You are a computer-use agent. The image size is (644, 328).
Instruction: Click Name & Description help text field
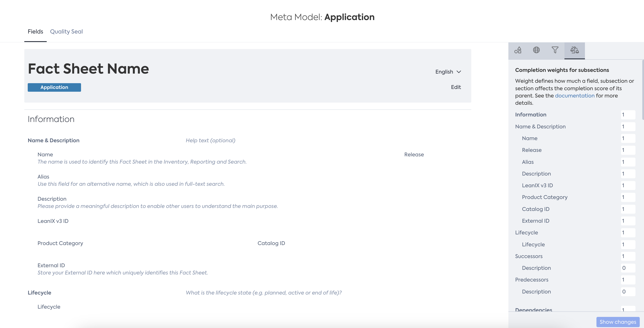point(210,141)
